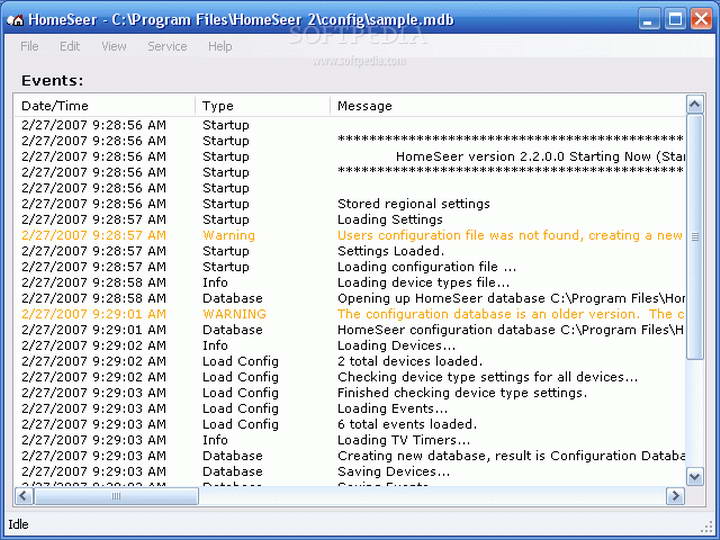Select the 'Stored regional settings' message
This screenshot has height=540, width=720.
pos(413,204)
